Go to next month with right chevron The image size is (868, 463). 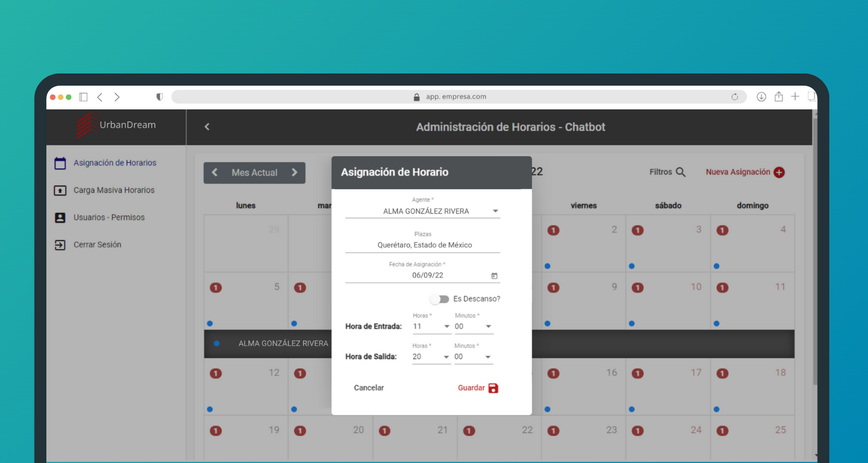click(x=295, y=172)
